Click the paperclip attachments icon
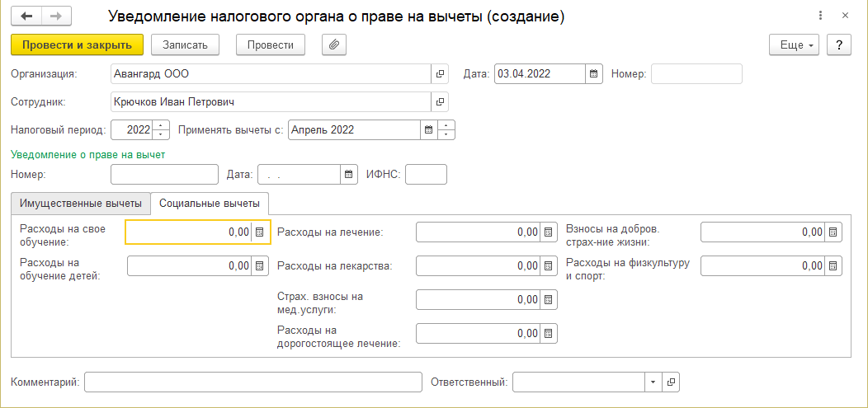 tap(334, 45)
